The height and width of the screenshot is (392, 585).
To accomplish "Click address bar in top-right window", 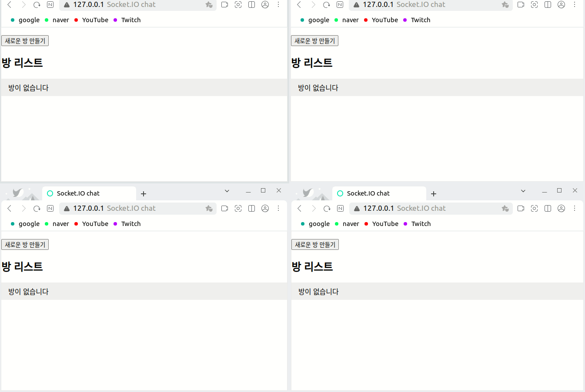I will [431, 5].
